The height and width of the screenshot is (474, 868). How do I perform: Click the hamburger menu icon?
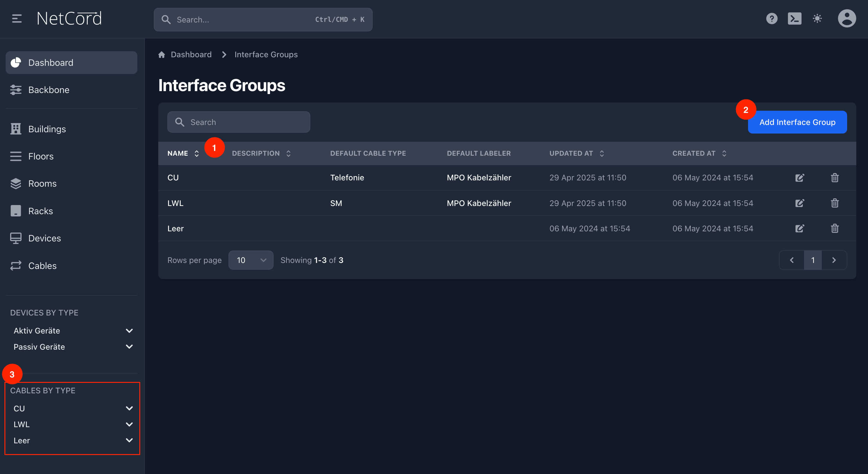[x=16, y=19]
